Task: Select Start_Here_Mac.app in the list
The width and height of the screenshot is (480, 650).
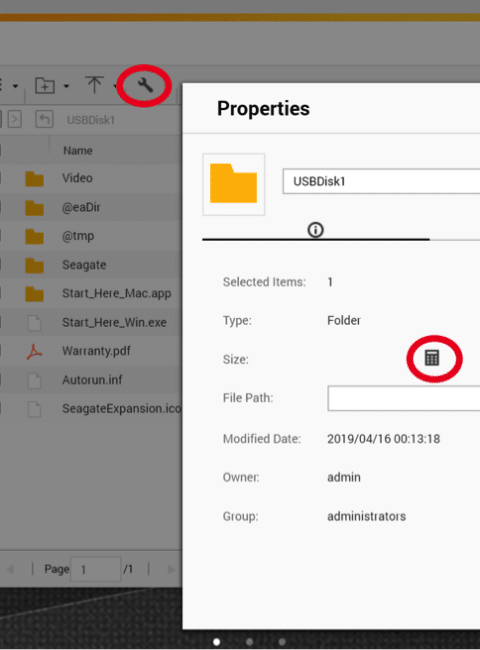Action: (90, 293)
